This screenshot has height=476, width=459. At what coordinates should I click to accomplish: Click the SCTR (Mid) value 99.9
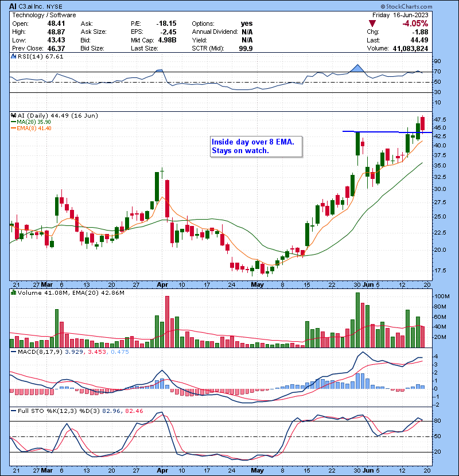pyautogui.click(x=246, y=48)
